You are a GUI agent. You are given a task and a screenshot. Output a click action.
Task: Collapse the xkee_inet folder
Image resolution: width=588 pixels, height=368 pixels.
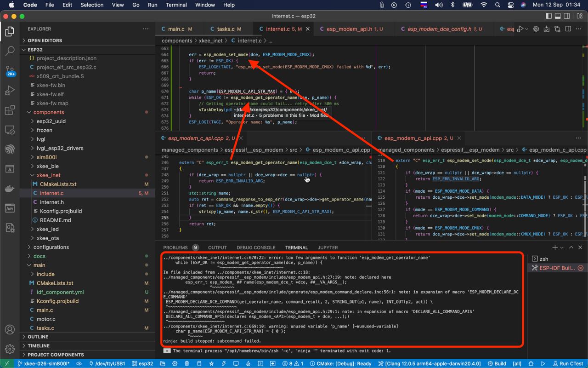pyautogui.click(x=49, y=175)
